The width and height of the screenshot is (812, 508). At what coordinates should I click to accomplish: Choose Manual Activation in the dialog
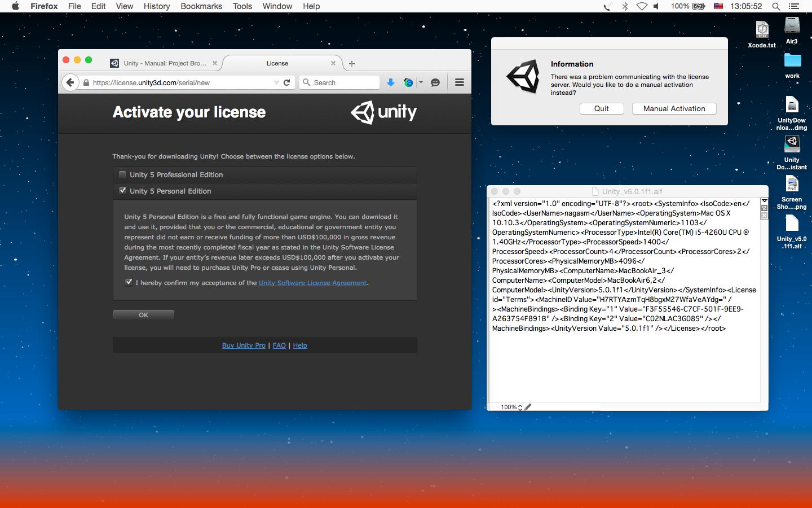674,108
